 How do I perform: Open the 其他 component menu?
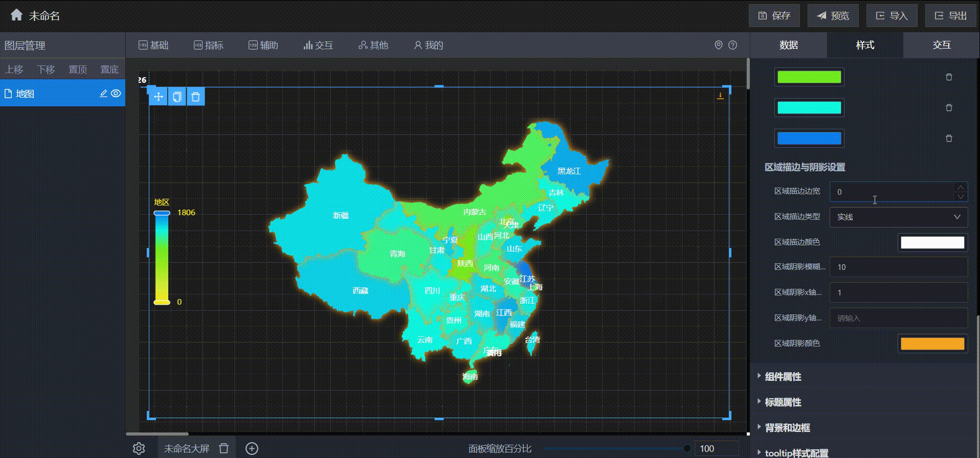coord(373,45)
